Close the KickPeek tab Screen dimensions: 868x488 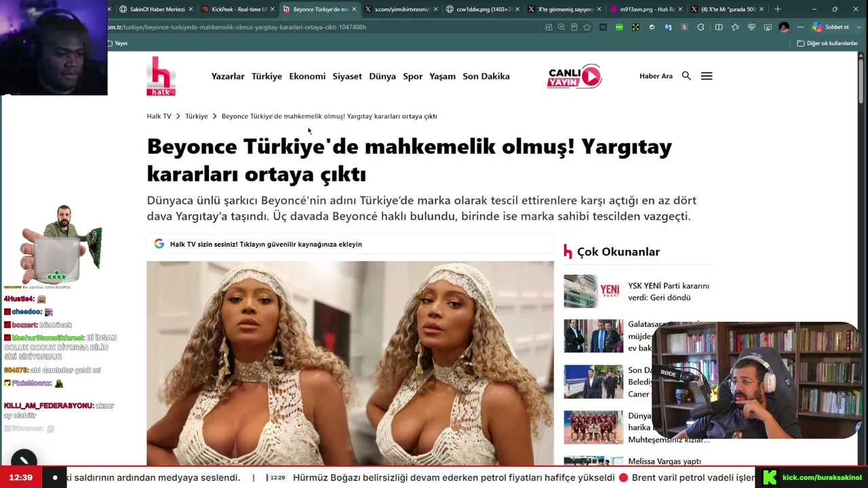(x=273, y=9)
